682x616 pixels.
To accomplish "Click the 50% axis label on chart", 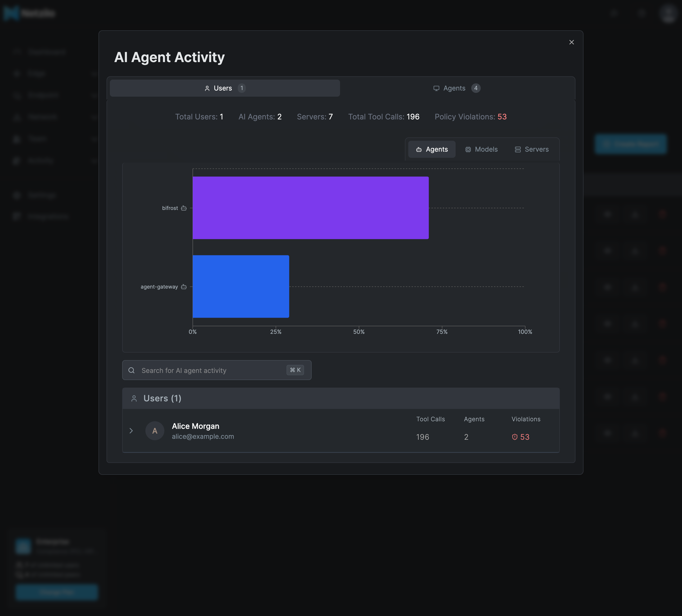I will click(x=359, y=332).
